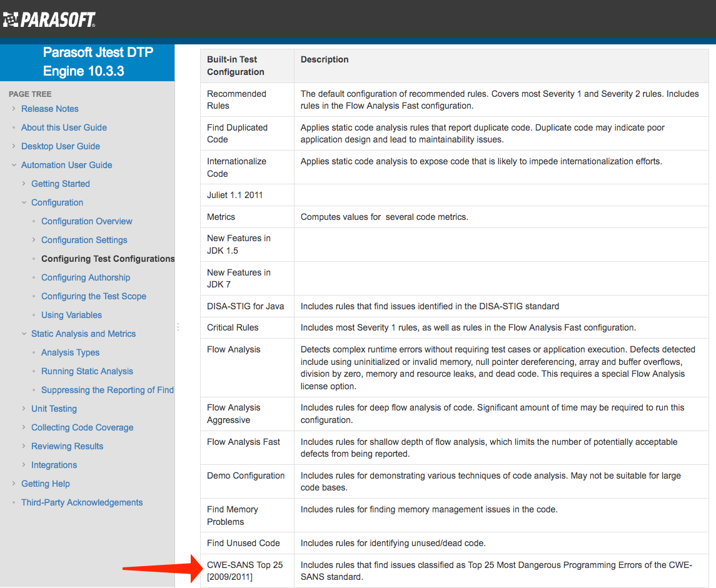Select the Find Unused Code cell

[x=247, y=543]
